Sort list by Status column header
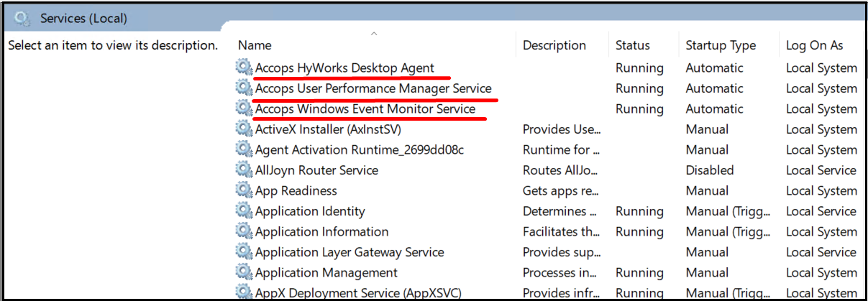 [x=632, y=45]
